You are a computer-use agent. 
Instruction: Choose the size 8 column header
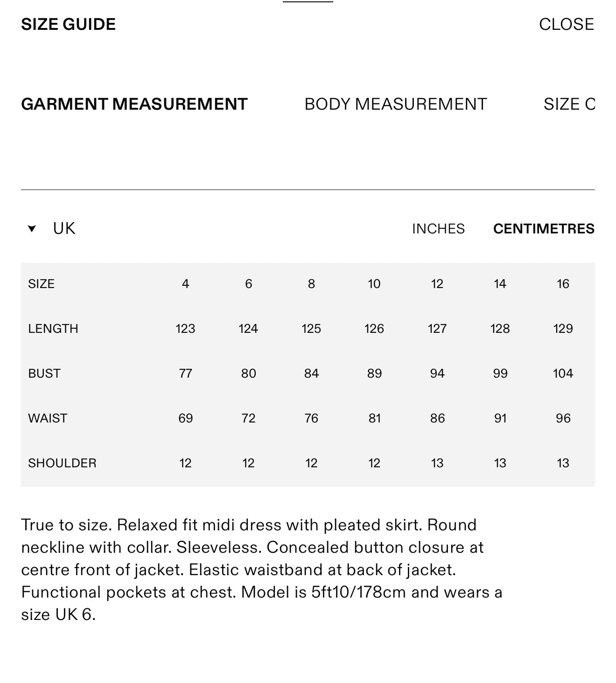point(311,284)
